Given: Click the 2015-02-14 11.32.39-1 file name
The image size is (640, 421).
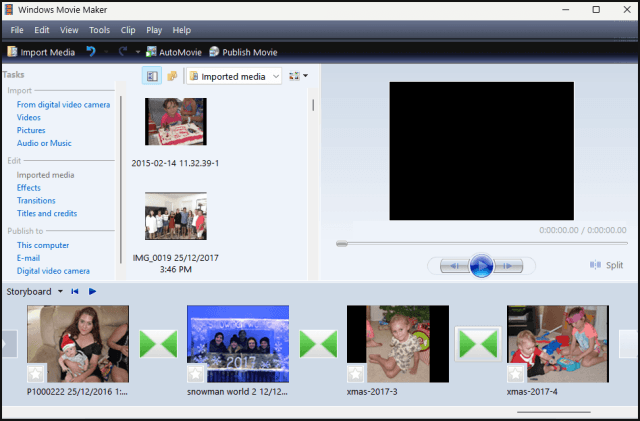Looking at the screenshot, I should click(175, 163).
